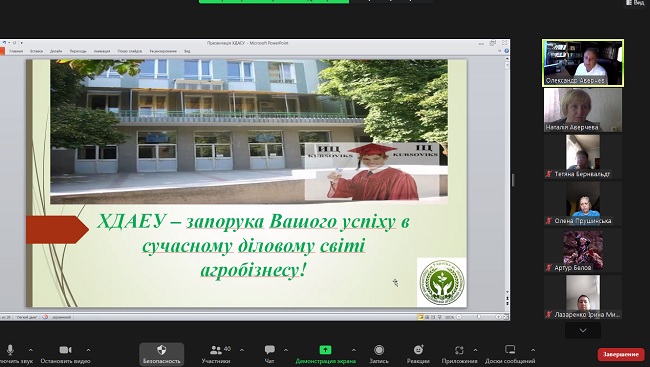Screen dimensions: 650x367
Task: Open the Дизайн ribbon tab
Action: click(x=56, y=51)
